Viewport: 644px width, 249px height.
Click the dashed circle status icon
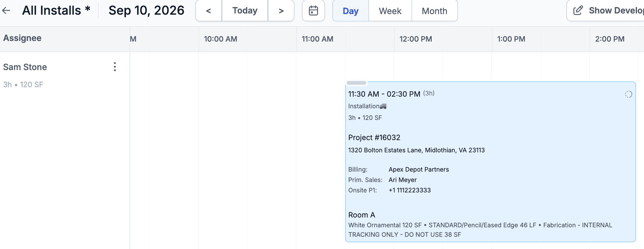(628, 94)
